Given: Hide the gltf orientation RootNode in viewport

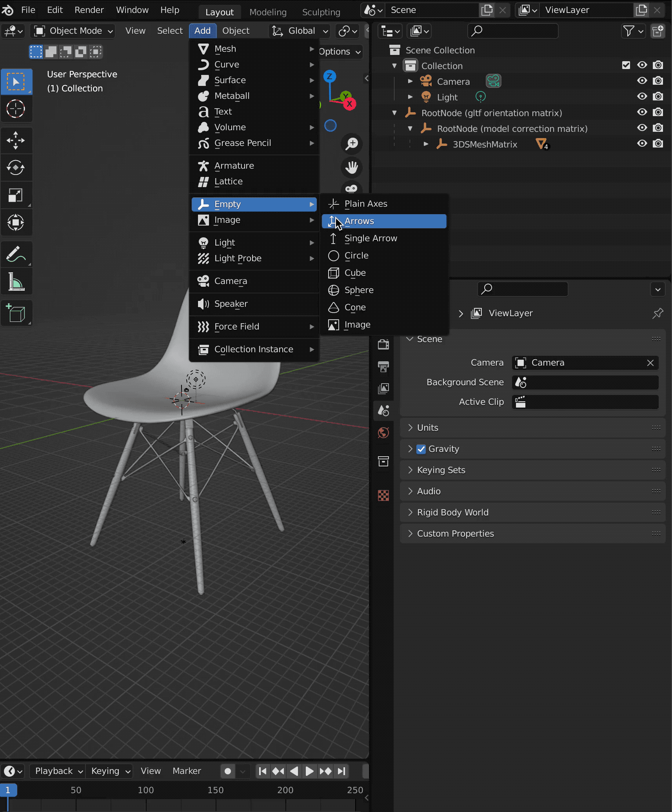Looking at the screenshot, I should (642, 112).
